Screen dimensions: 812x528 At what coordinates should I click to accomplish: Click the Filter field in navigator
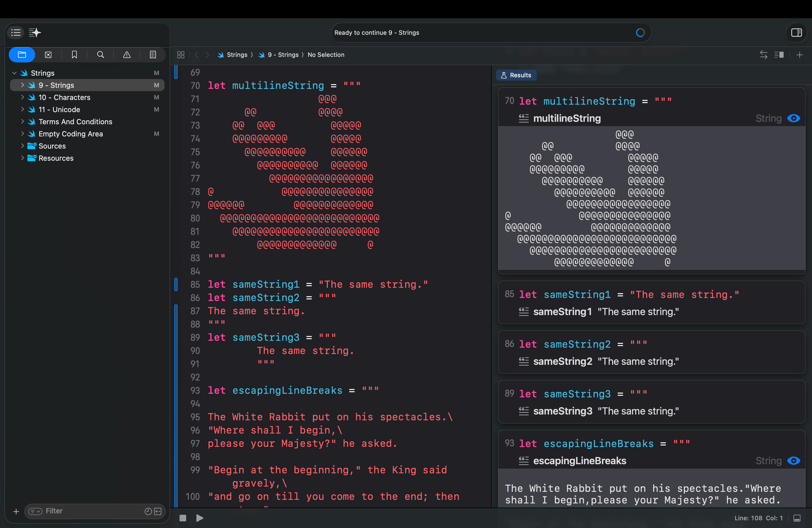pos(94,511)
